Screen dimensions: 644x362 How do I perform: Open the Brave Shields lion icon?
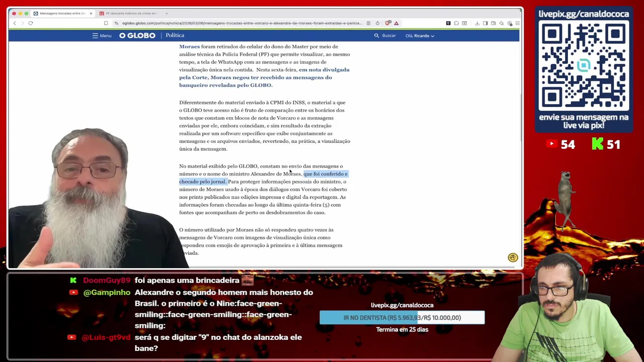tap(388, 23)
